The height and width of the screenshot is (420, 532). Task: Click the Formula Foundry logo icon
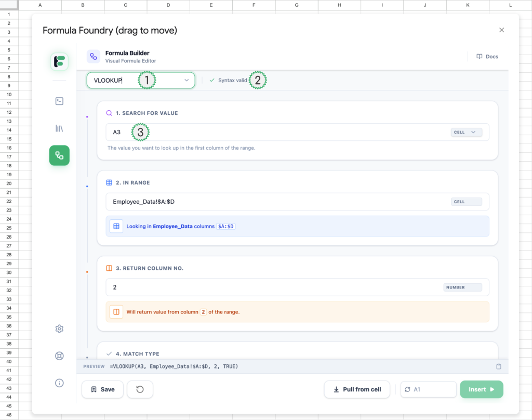pos(59,61)
